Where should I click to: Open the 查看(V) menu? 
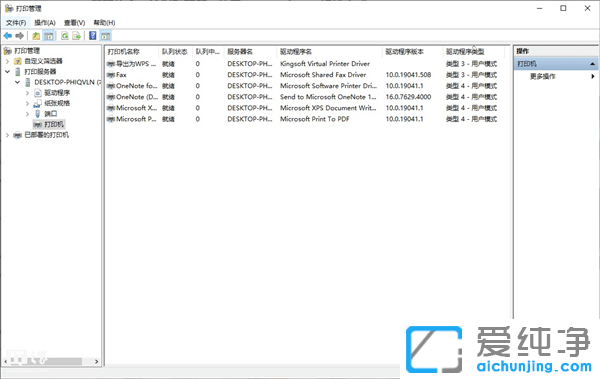click(x=74, y=23)
